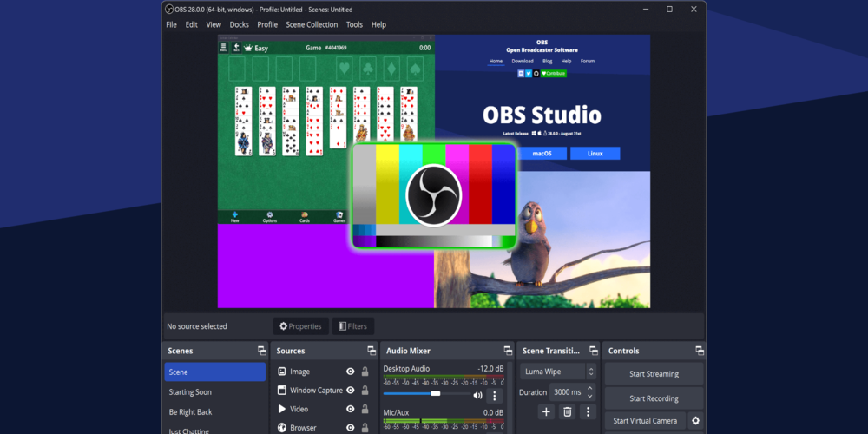Screen dimensions: 868x434
Task: Hide the Browser source
Action: pos(350,428)
